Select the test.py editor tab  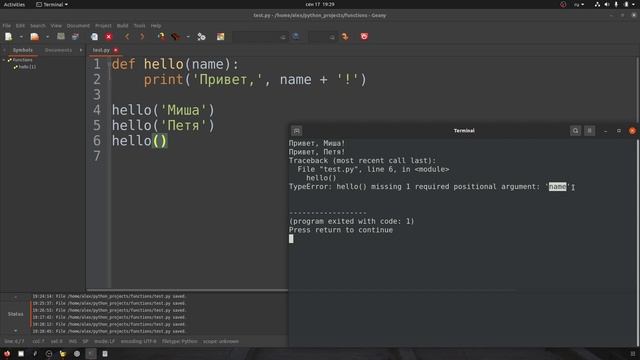pyautogui.click(x=101, y=50)
